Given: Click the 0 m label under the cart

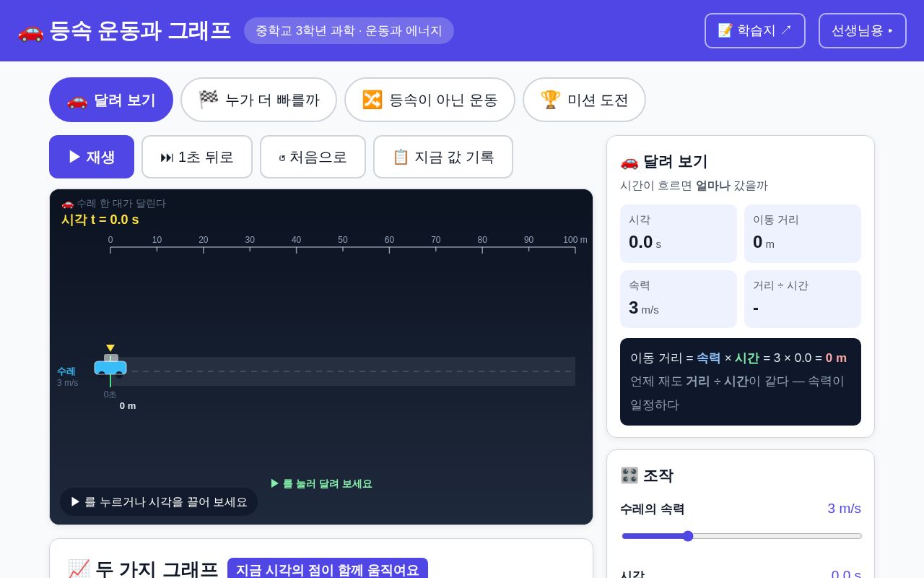Looking at the screenshot, I should point(128,406).
